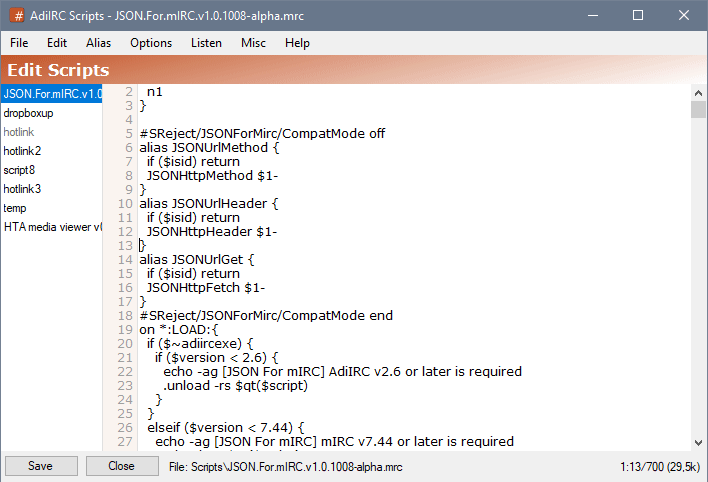
Task: Click 'JSONHttpFetch $1-' code line
Action: tap(206, 288)
